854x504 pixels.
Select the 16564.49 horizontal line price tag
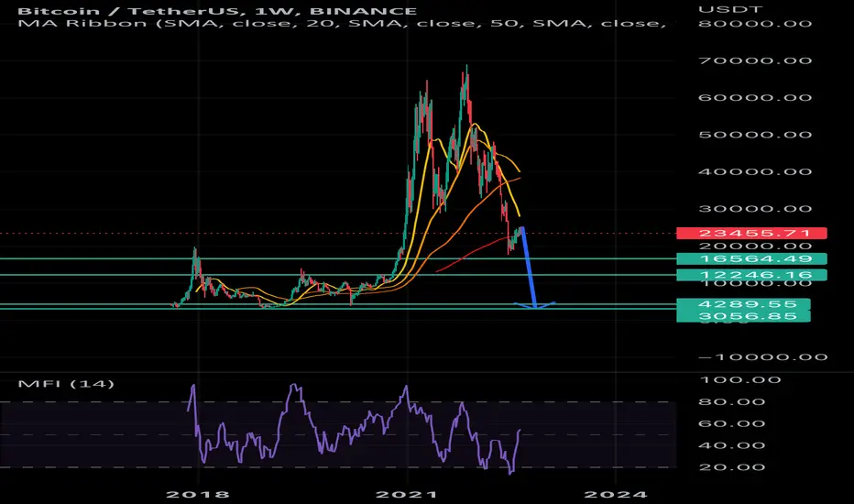(751, 258)
